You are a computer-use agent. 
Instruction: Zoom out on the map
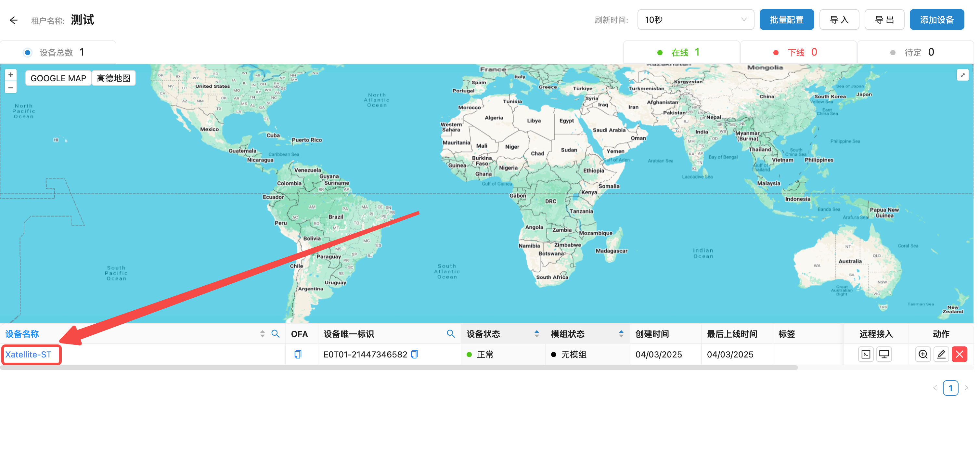11,88
